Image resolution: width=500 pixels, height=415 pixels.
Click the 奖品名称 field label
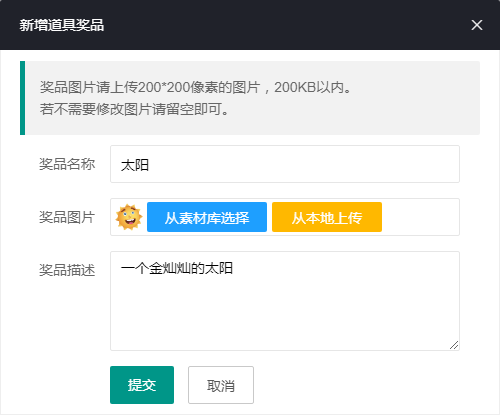(67, 164)
